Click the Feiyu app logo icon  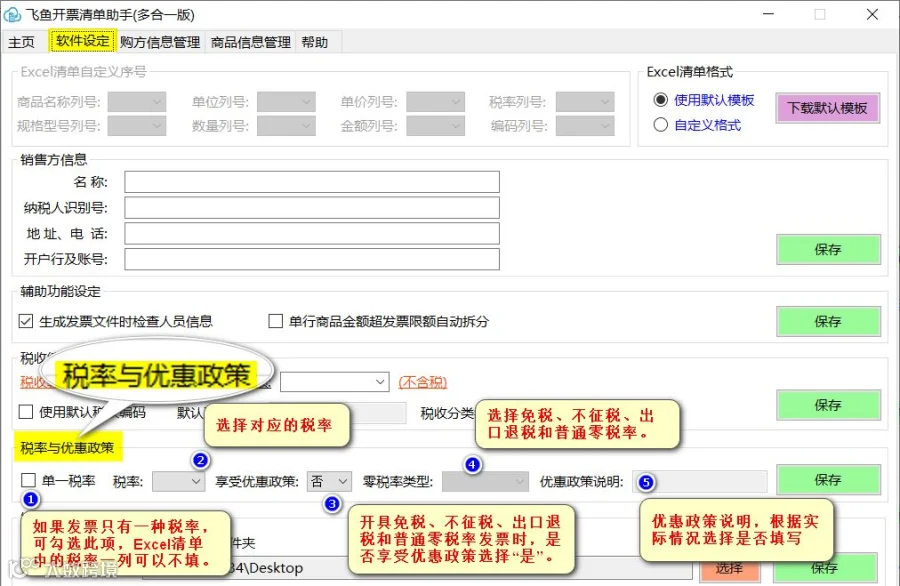pos(12,14)
